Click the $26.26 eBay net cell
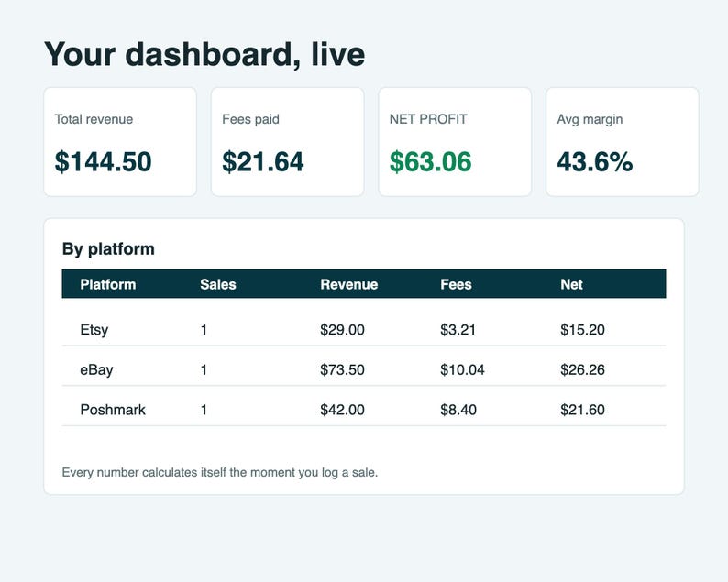728x582 pixels. pos(582,370)
